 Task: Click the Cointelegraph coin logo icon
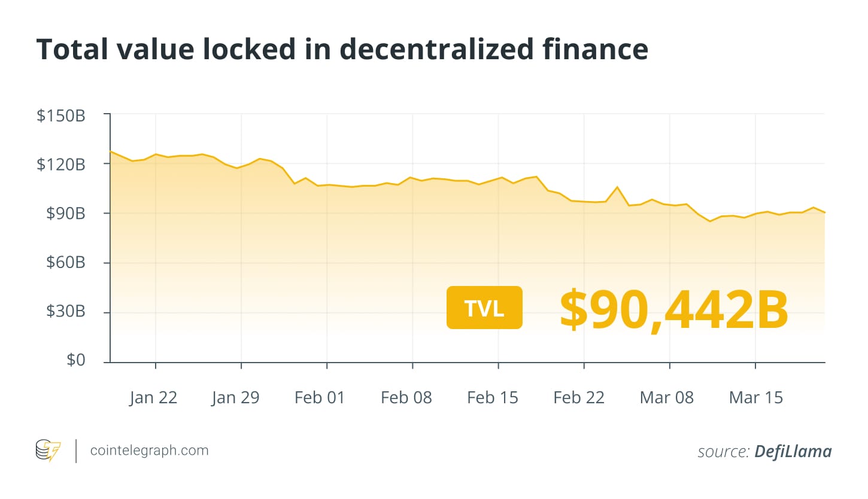click(x=48, y=451)
